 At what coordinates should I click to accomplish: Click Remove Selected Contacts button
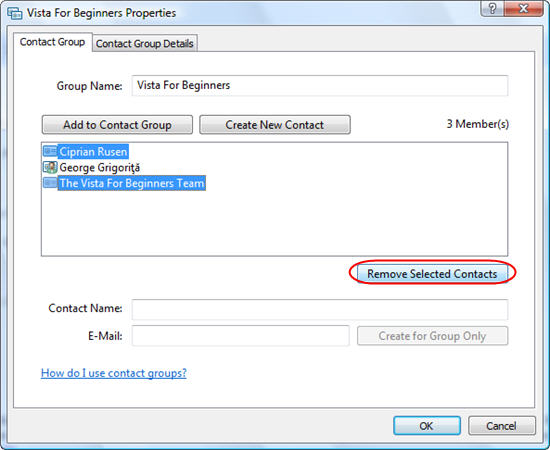pyautogui.click(x=432, y=274)
